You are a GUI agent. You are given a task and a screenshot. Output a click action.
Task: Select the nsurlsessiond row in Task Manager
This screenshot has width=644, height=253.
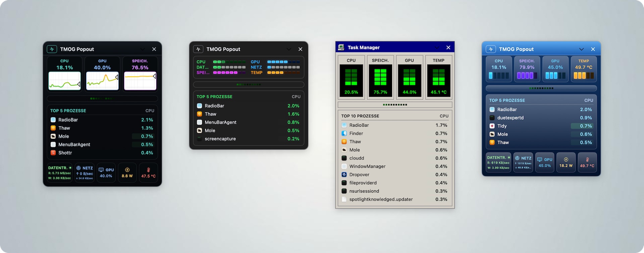tap(395, 191)
